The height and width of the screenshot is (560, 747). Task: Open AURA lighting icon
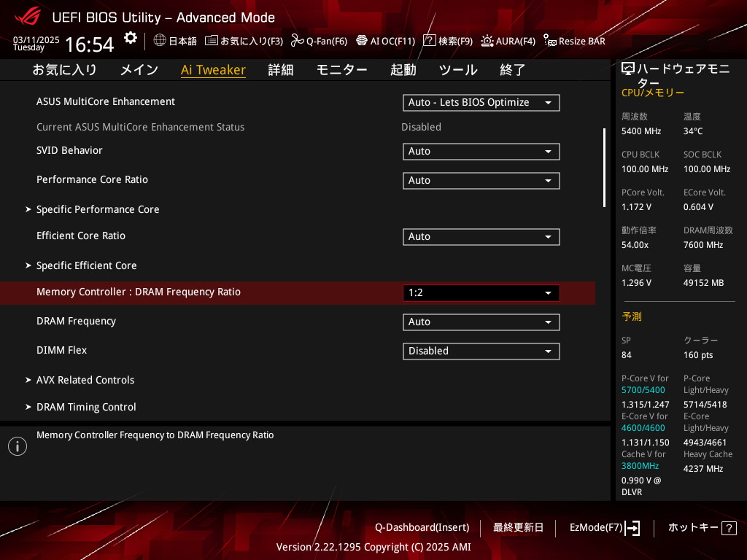pos(487,41)
